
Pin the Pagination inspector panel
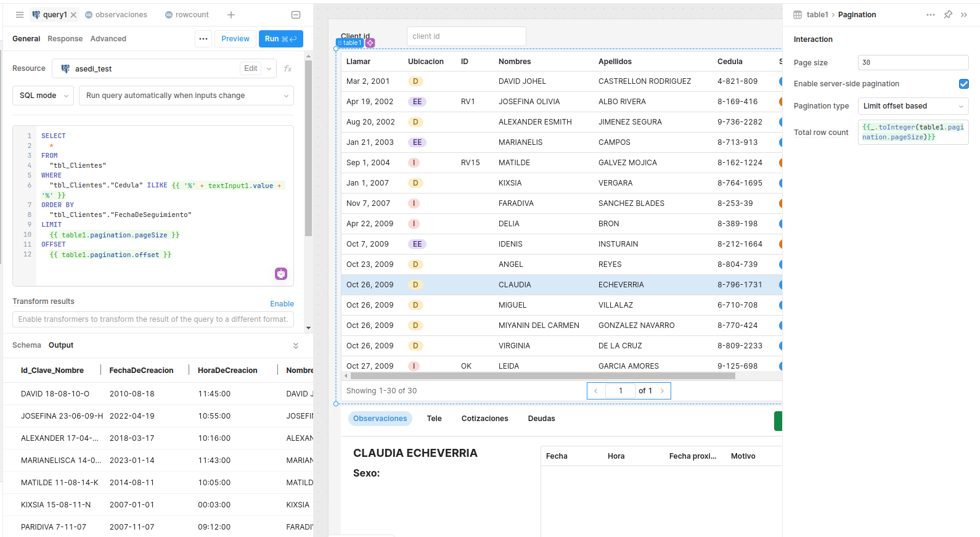coord(948,15)
